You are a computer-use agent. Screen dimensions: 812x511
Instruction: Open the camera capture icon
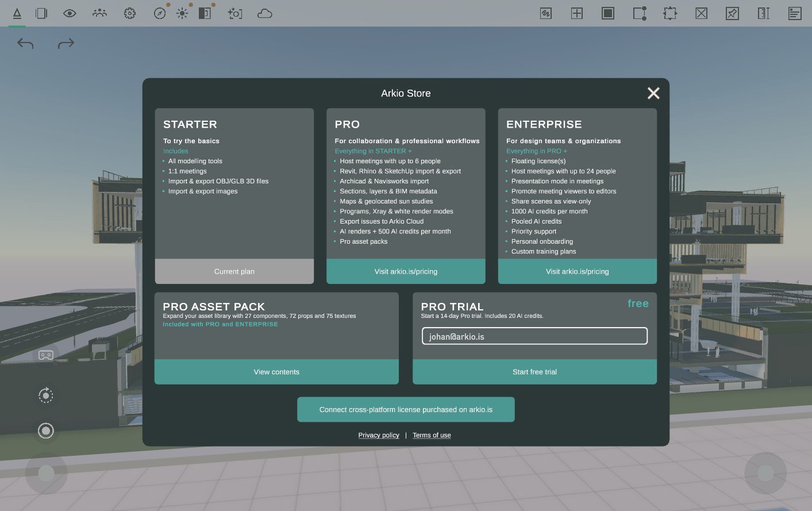click(235, 13)
